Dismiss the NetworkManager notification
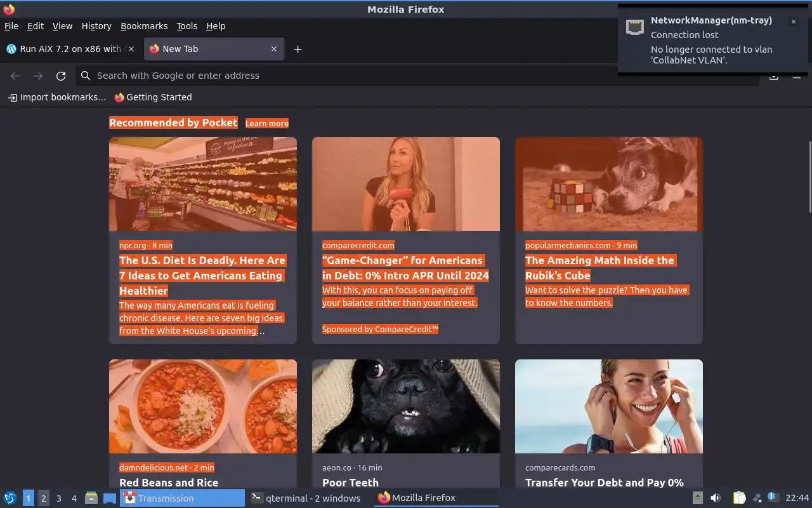This screenshot has width=812, height=508. [793, 22]
